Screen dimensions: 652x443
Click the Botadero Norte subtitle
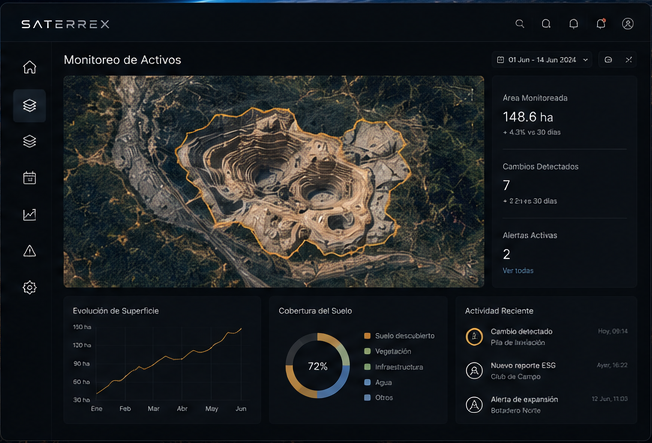click(x=516, y=411)
